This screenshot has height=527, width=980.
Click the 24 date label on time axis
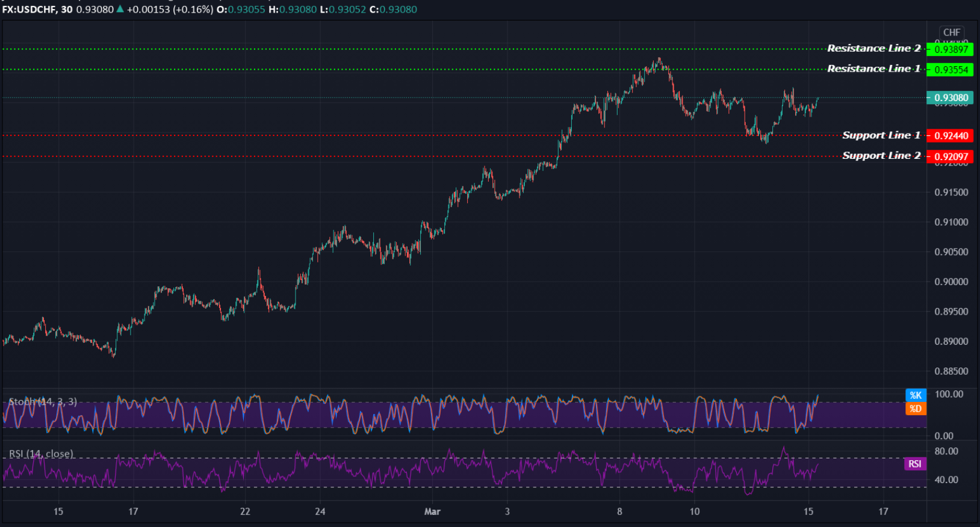coord(320,511)
